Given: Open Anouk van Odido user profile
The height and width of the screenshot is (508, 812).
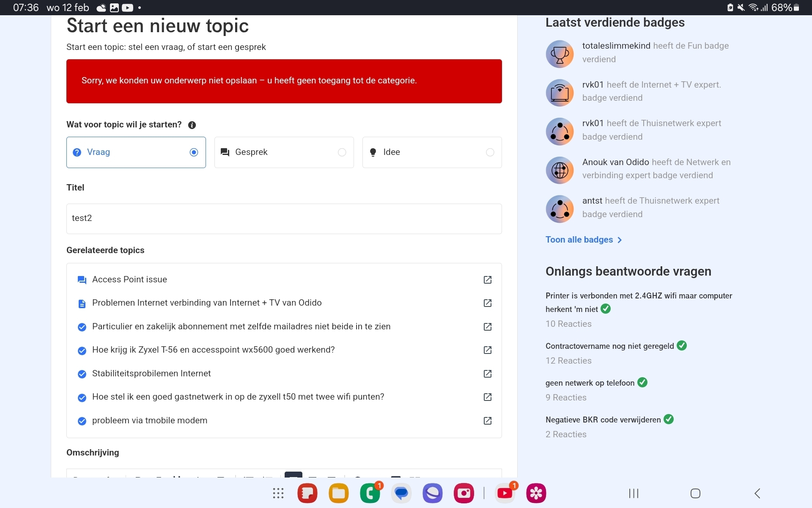Looking at the screenshot, I should click(x=615, y=162).
